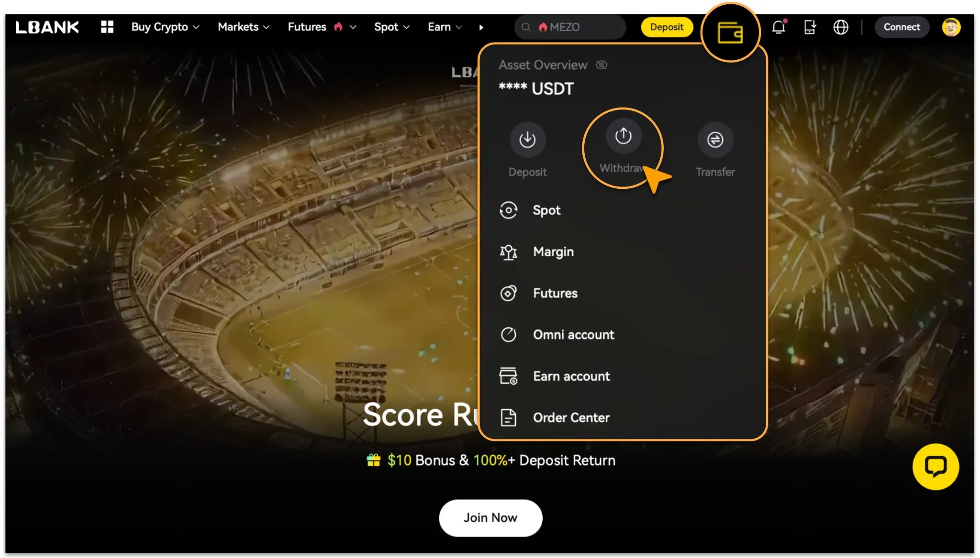
Task: Click the app download phone icon
Action: pyautogui.click(x=810, y=27)
